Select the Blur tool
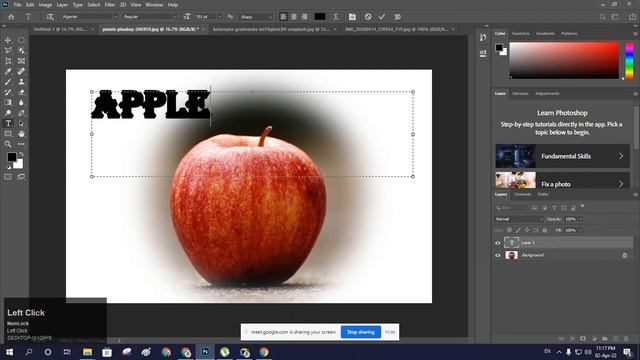This screenshot has width=640, height=360. point(21,102)
